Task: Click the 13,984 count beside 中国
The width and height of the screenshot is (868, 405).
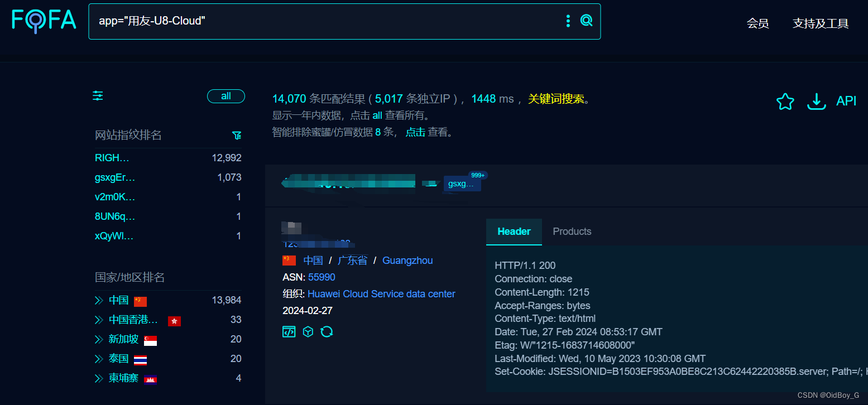Action: click(227, 300)
